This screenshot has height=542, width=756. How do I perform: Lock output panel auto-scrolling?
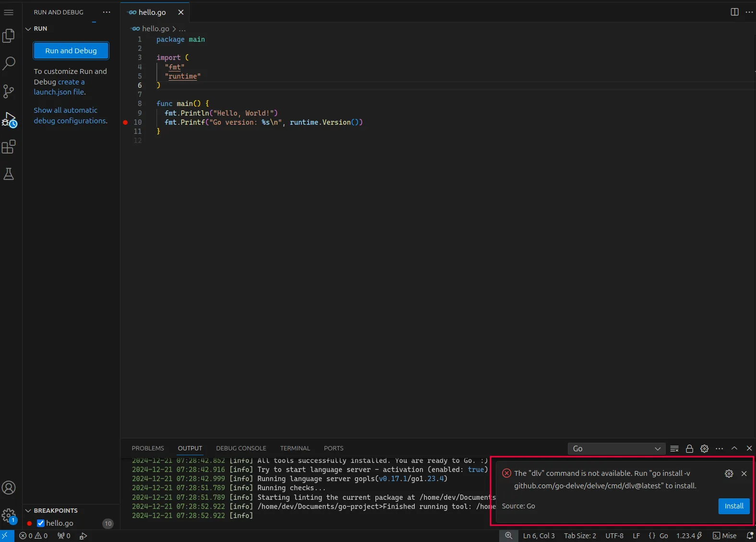click(x=689, y=448)
